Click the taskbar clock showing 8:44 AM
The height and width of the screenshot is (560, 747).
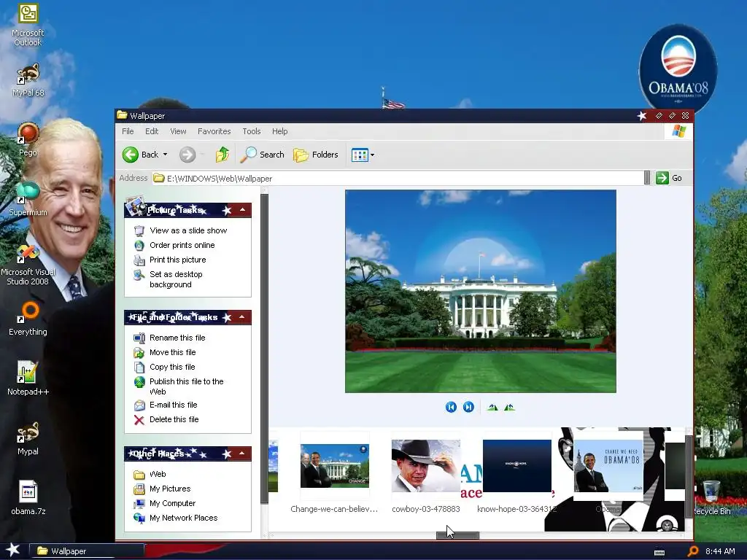click(720, 551)
